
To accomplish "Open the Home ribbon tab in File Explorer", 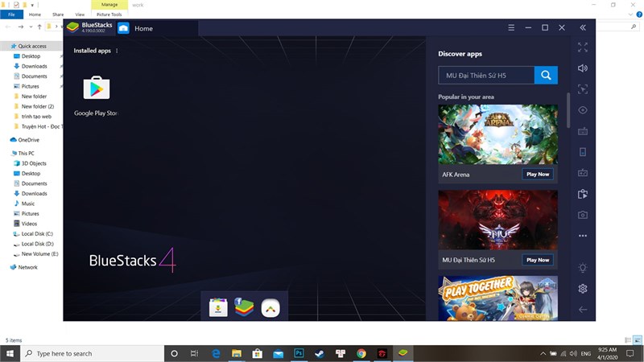I will pos(35,14).
